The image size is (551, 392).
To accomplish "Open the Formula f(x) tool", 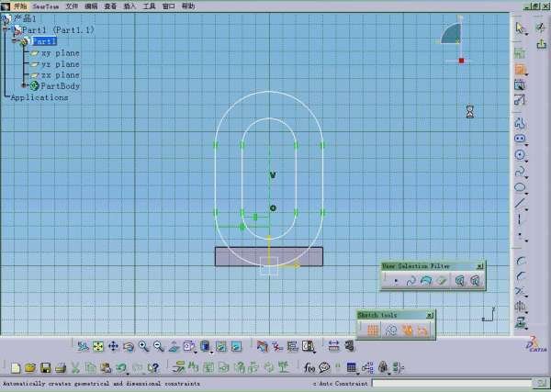I will click(309, 368).
